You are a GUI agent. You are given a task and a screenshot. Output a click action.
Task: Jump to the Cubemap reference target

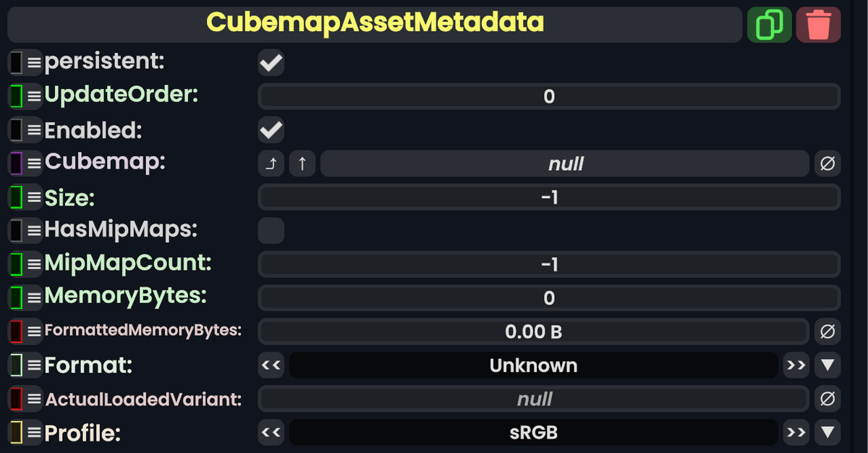271,163
